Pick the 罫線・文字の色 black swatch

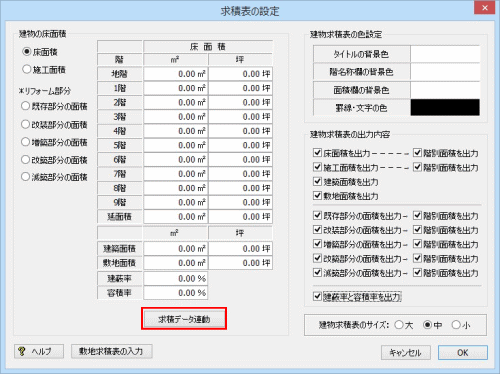445,107
